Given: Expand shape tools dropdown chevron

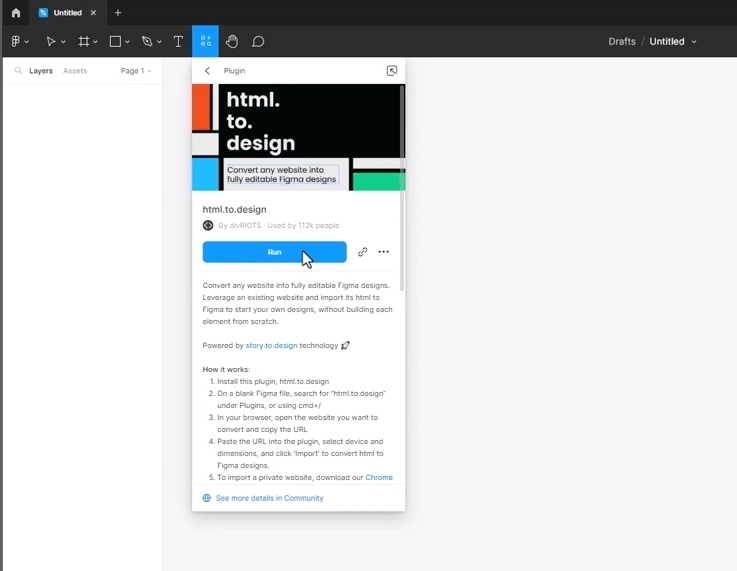Looking at the screenshot, I should (x=127, y=42).
